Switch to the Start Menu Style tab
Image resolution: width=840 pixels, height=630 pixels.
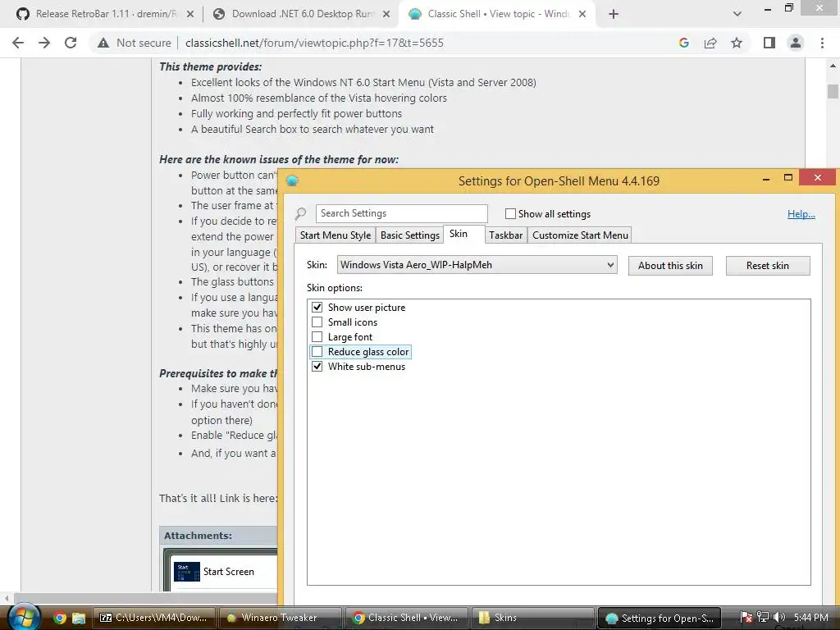[336, 235]
